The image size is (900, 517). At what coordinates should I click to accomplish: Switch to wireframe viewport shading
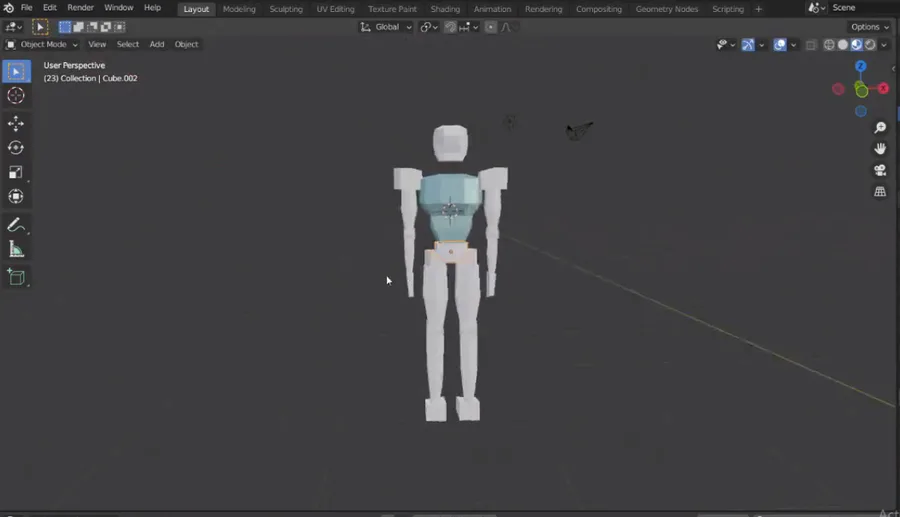click(829, 45)
